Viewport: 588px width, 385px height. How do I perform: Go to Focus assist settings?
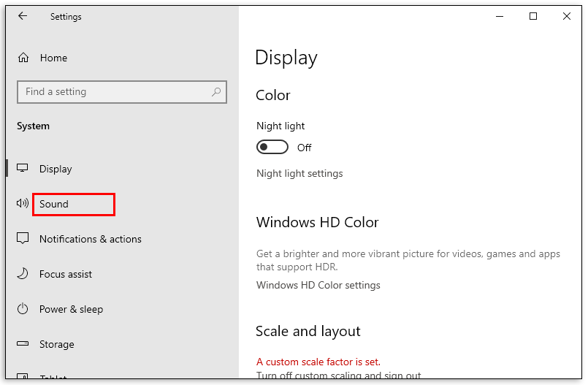coord(66,274)
